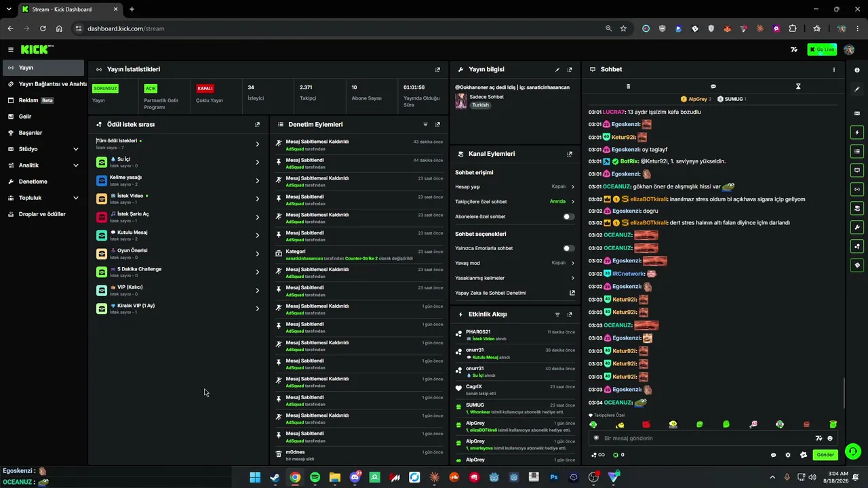
Task: Open Droplar ve ödüller page
Action: pos(43,214)
